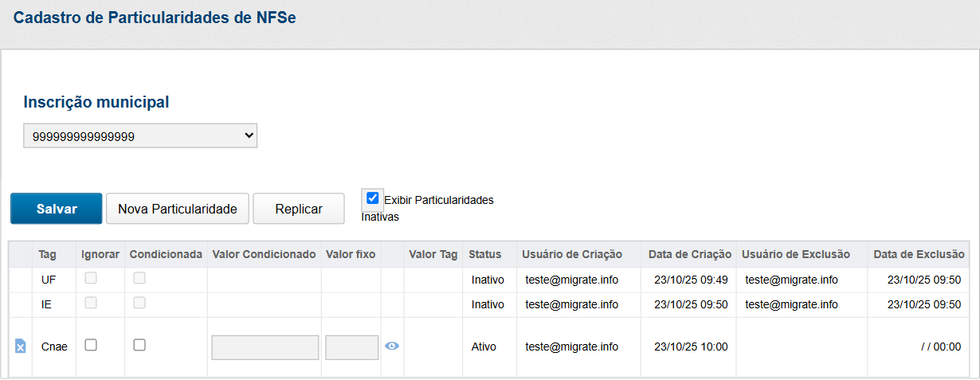980x380 pixels.
Task: Toggle Exibir Particularidades Inativas checkbox
Action: (x=372, y=198)
